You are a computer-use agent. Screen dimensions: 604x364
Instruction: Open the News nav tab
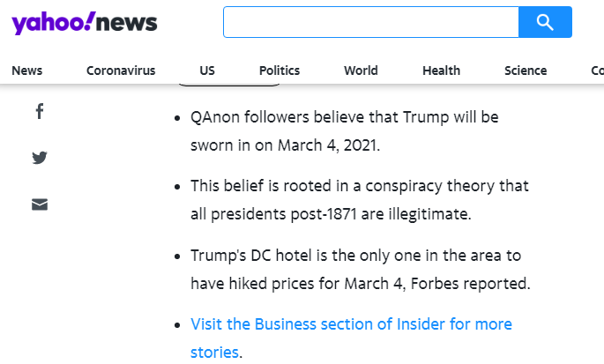point(26,71)
